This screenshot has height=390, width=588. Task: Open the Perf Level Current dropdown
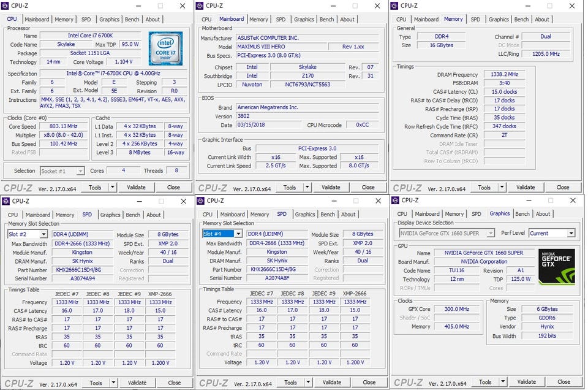point(571,233)
